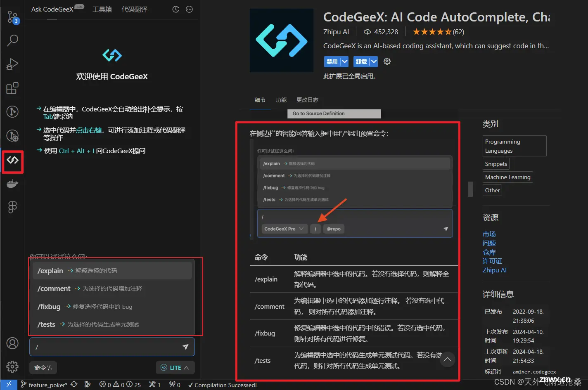This screenshot has width=588, height=390.
Task: Open the Run and Debug view
Action: [x=12, y=64]
